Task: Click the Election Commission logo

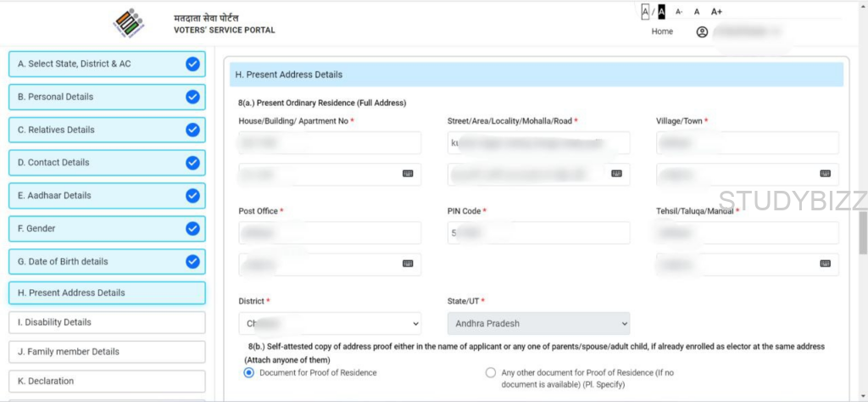Action: pos(129,23)
